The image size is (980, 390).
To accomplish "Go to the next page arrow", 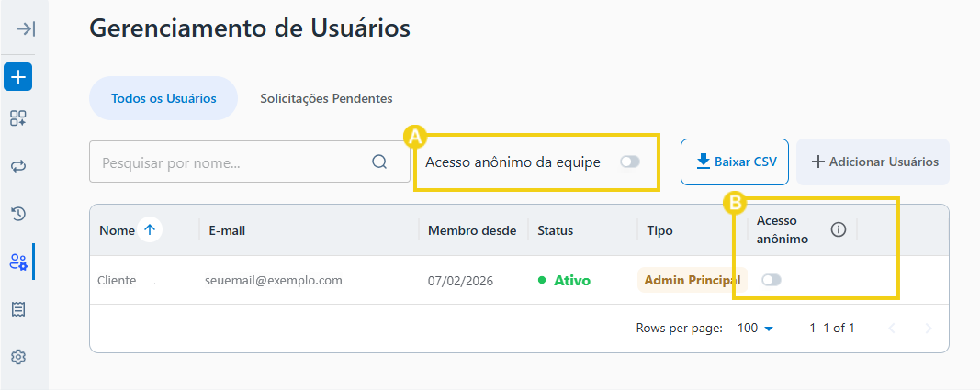I will pyautogui.click(x=929, y=329).
